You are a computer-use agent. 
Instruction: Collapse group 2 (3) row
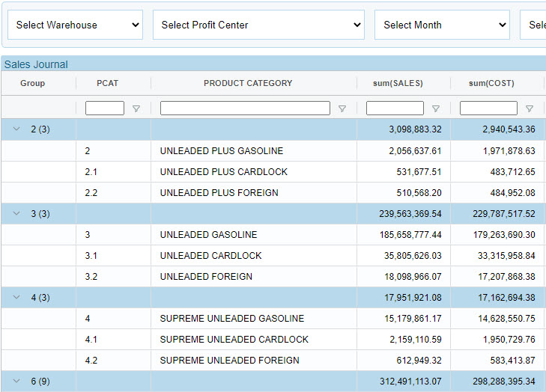[x=16, y=129]
